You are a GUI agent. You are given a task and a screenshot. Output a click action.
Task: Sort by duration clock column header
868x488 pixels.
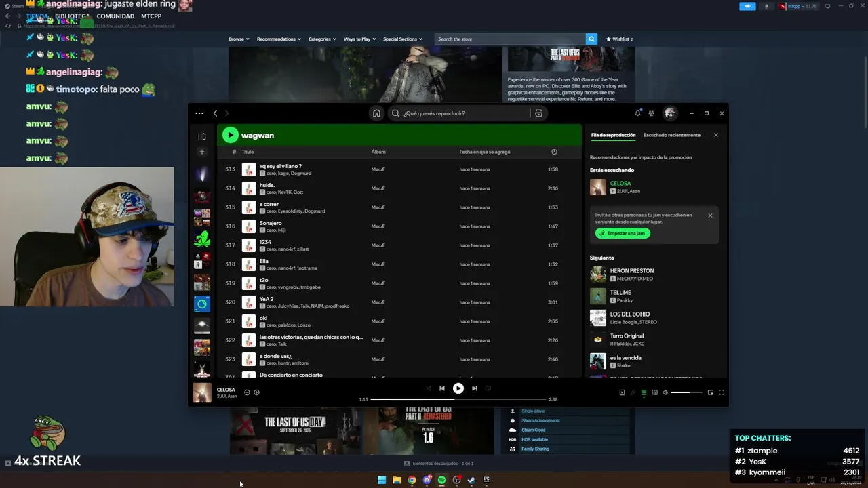(554, 152)
